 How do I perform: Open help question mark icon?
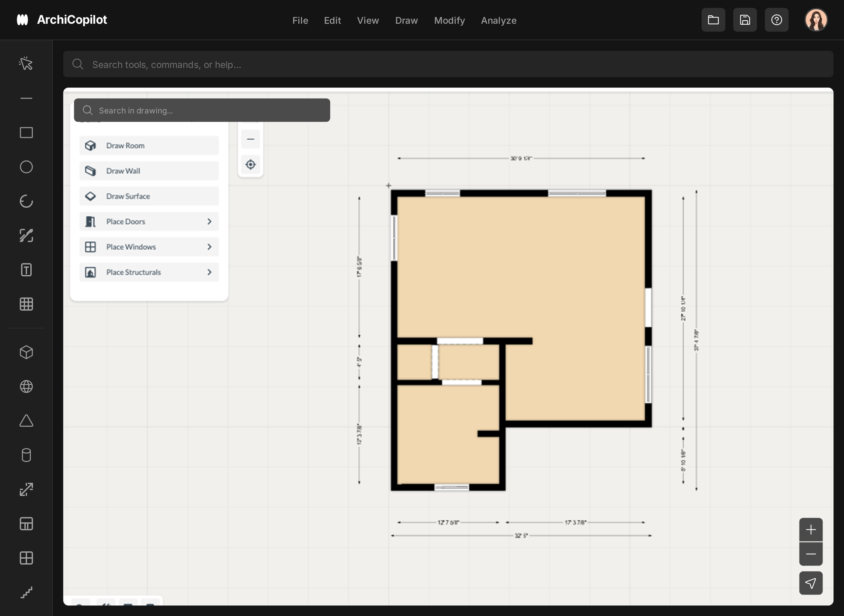(776, 20)
